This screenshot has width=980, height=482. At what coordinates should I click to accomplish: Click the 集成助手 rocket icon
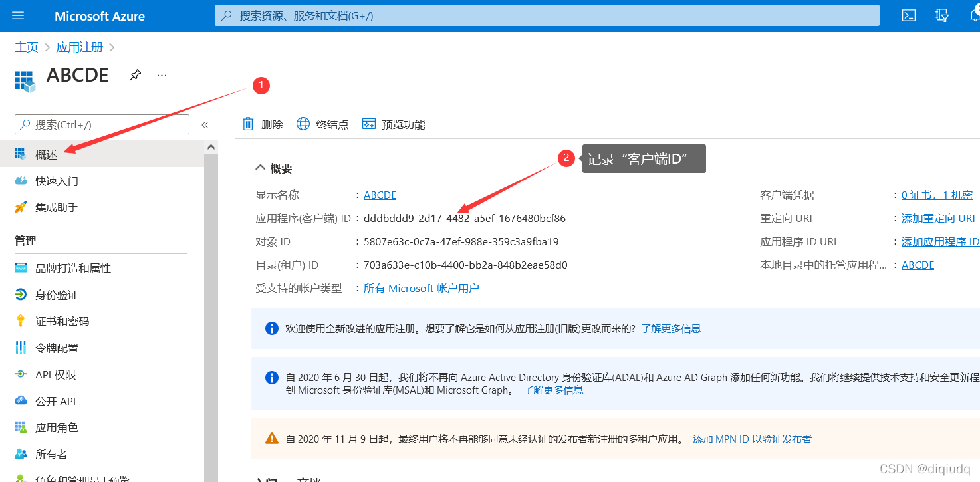[21, 207]
